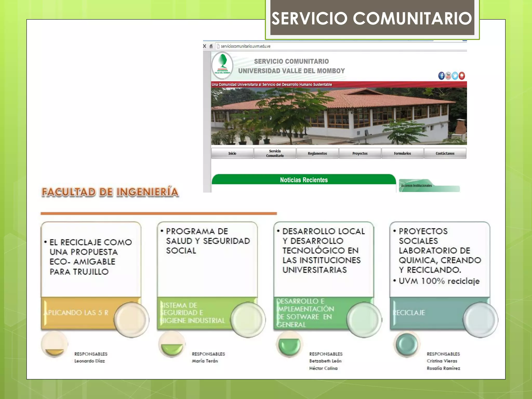Click the name 'María Terán'
532x399 pixels.
pos(205,361)
